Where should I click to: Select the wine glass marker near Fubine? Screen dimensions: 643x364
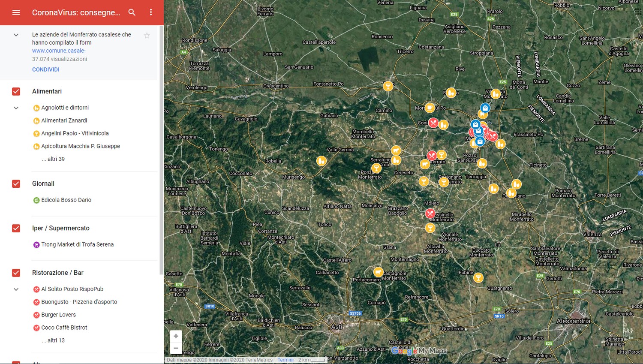(478, 277)
